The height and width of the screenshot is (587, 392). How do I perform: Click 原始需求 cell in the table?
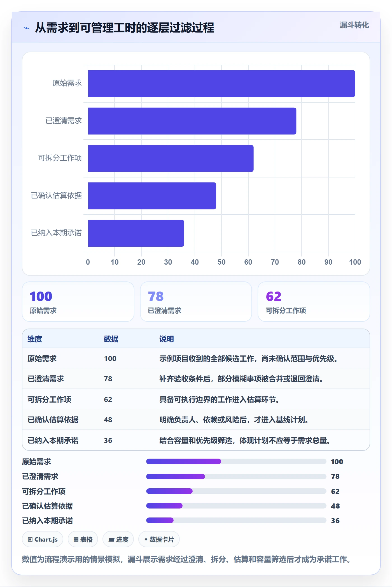42,359
